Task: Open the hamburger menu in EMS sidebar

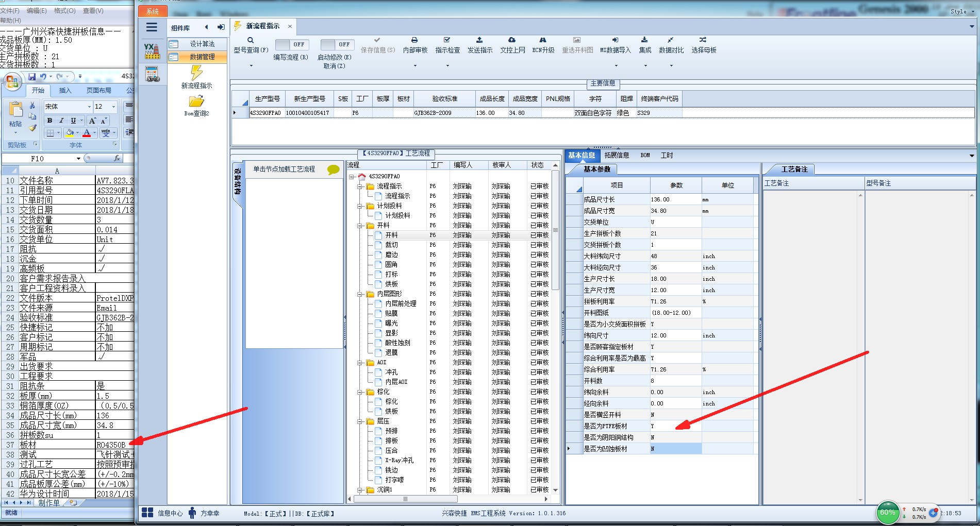Action: (x=152, y=27)
